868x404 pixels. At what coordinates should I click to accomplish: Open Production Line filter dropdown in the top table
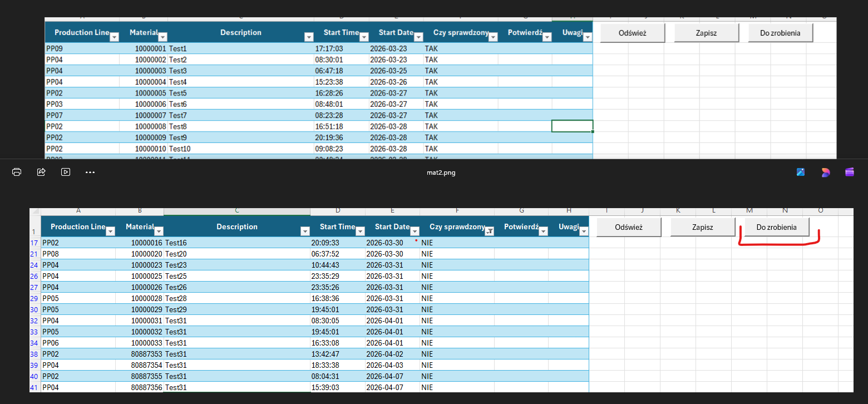click(x=114, y=37)
